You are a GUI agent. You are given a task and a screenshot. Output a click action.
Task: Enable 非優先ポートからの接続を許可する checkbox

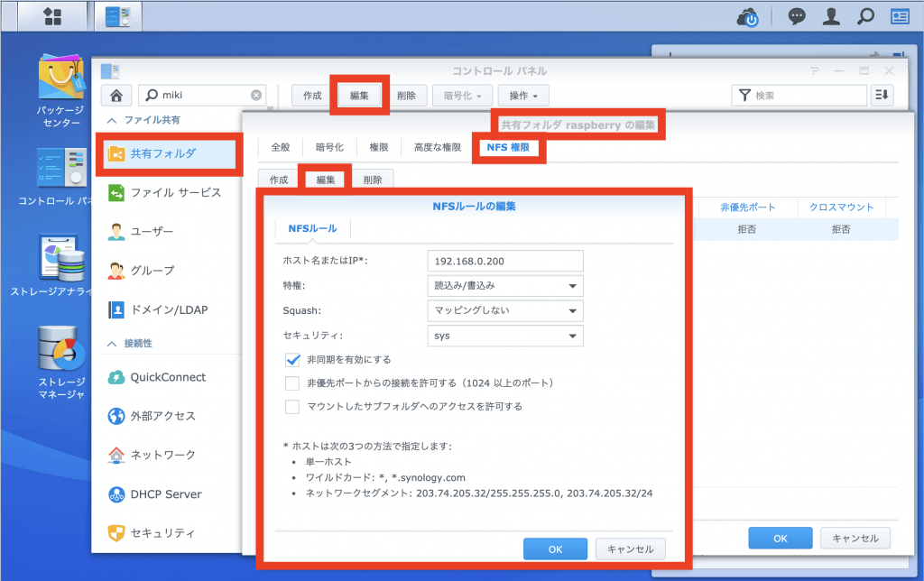[x=291, y=383]
